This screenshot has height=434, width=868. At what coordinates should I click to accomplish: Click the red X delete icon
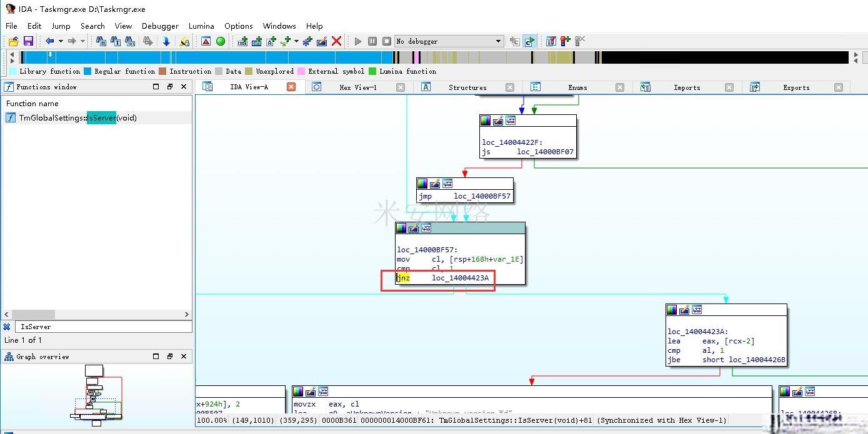(336, 41)
